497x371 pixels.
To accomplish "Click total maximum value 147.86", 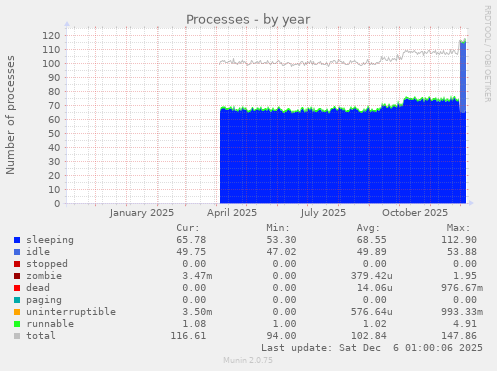I will [459, 336].
